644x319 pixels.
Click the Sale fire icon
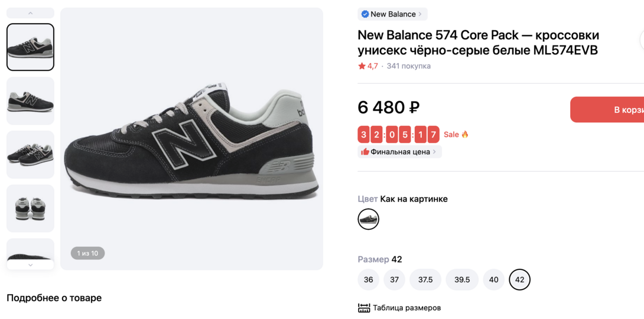(x=465, y=135)
